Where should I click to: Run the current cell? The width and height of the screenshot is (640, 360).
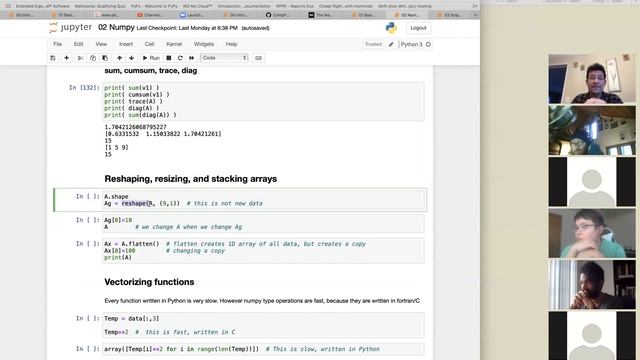pos(151,58)
